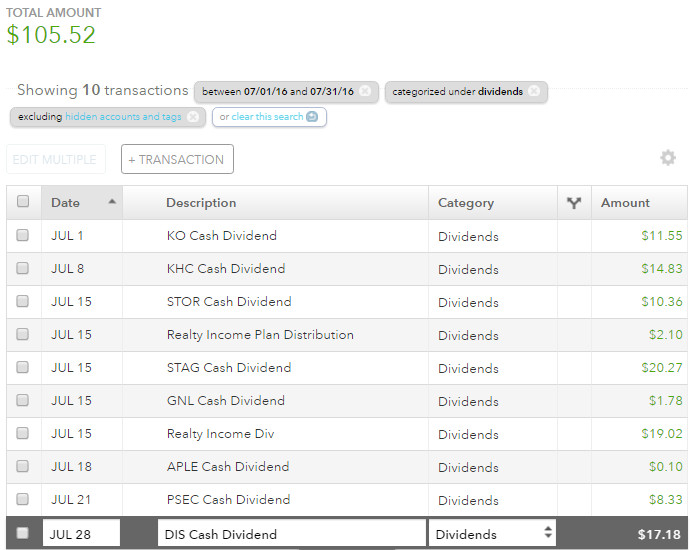Sort table by the Category column header
Image resolution: width=690 pixels, height=550 pixels.
pos(466,203)
